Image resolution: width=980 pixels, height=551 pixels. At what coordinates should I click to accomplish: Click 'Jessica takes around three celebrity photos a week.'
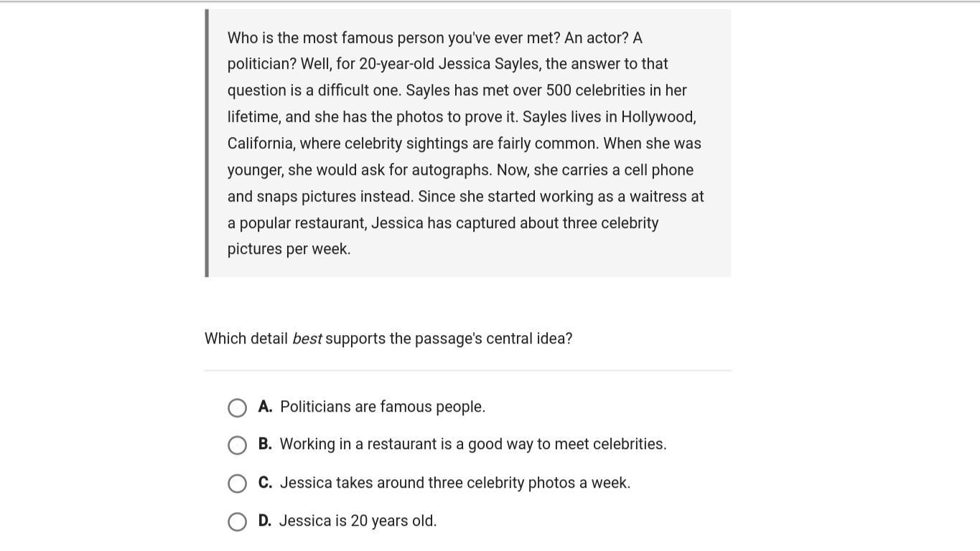click(455, 483)
